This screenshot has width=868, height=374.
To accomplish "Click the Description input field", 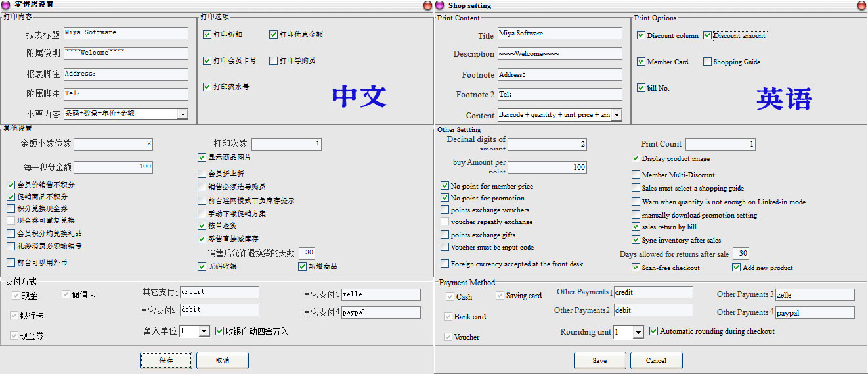I will (559, 54).
